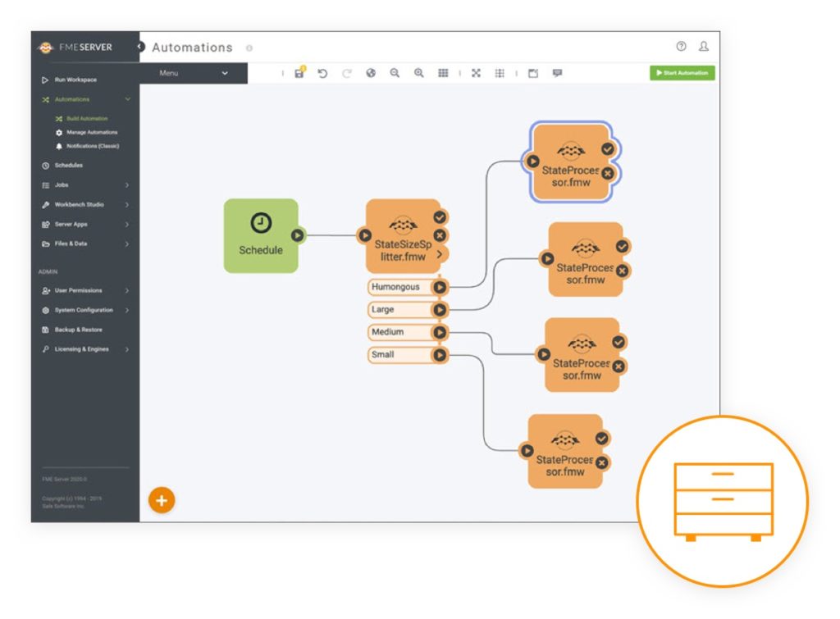Click the user account icon
The height and width of the screenshot is (619, 840).
click(703, 47)
